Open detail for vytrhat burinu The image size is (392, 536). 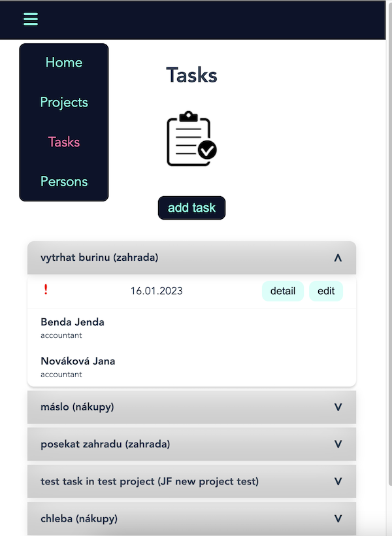[283, 291]
